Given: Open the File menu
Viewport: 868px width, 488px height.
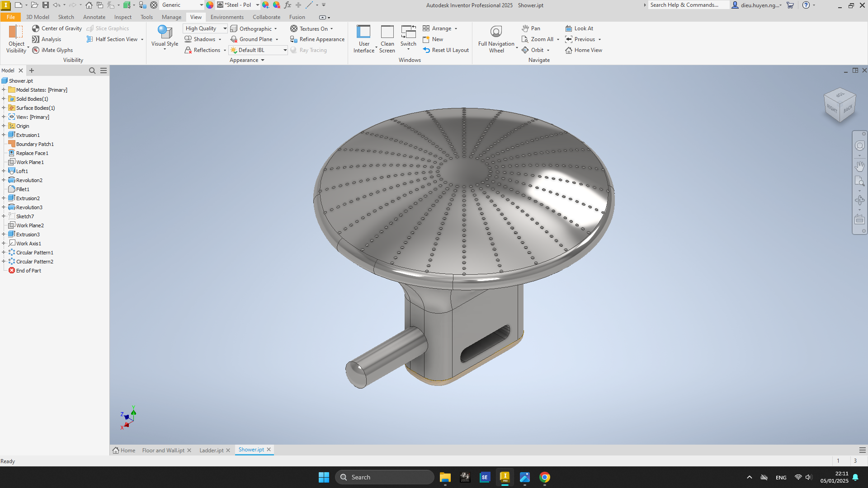Looking at the screenshot, I should point(11,17).
